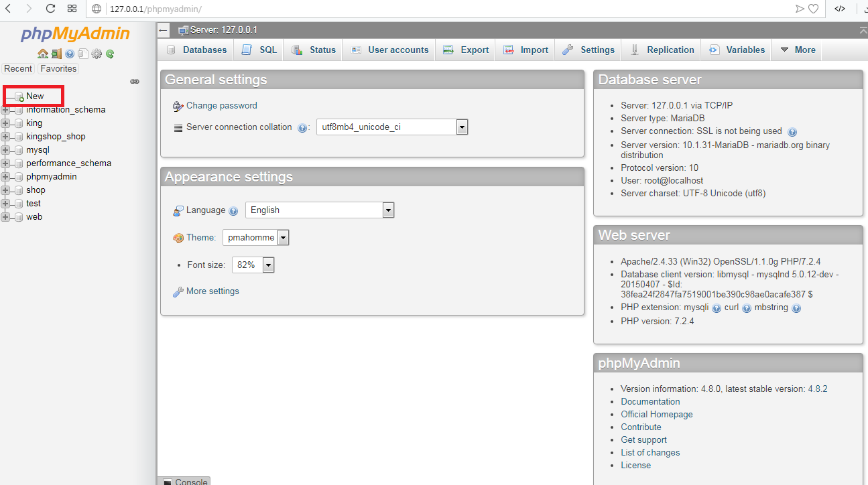Reload navigation panel with green arrow
Viewport: 868px width, 485px height.
click(x=110, y=54)
